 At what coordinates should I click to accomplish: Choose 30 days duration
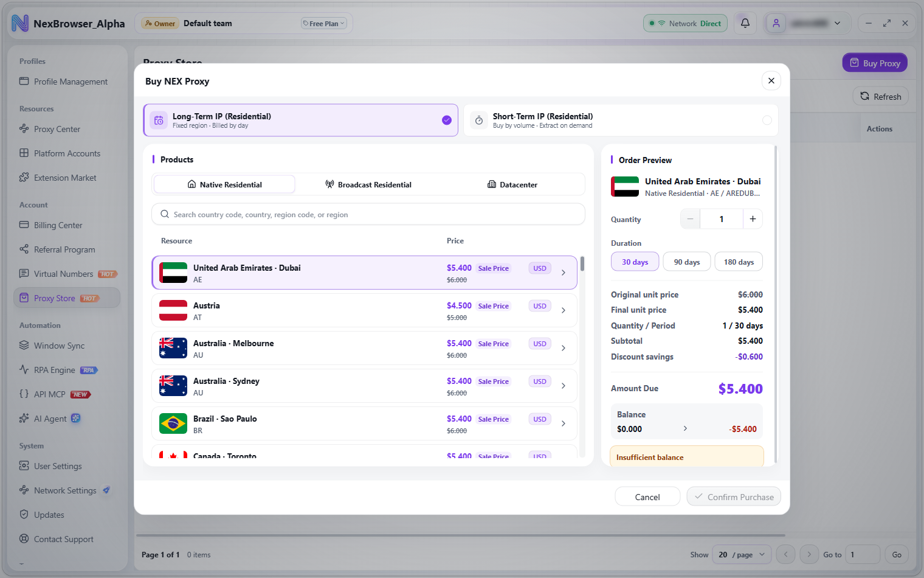(635, 262)
